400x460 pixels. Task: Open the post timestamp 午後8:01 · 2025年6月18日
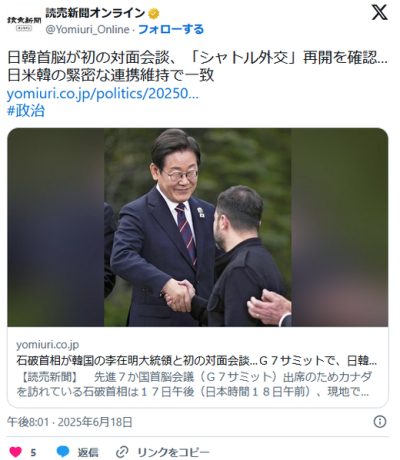click(x=70, y=422)
